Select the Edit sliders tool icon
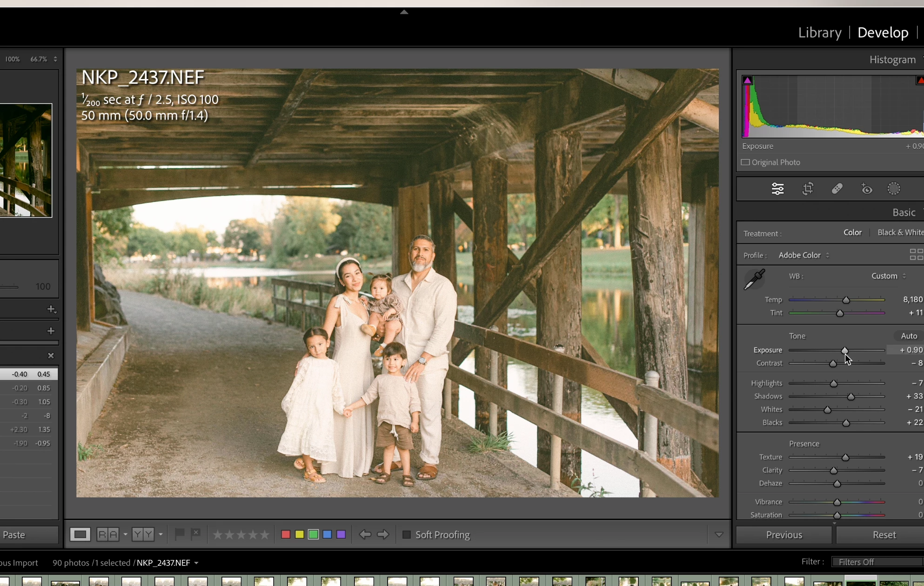Viewport: 924px width, 586px height. [777, 189]
